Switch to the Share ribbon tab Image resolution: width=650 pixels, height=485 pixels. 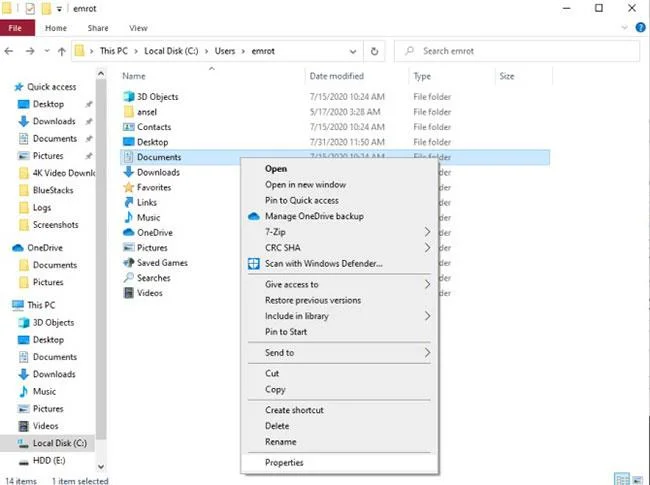[x=98, y=28]
